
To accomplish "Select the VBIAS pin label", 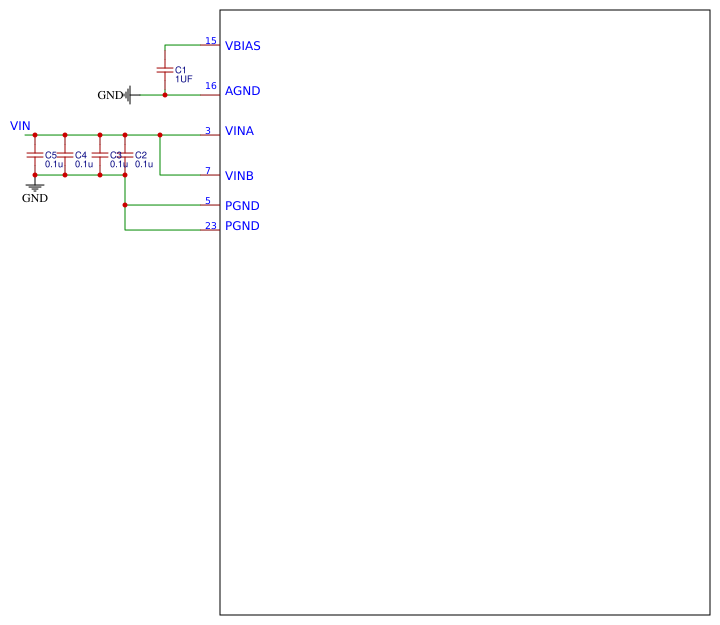I will point(242,46).
